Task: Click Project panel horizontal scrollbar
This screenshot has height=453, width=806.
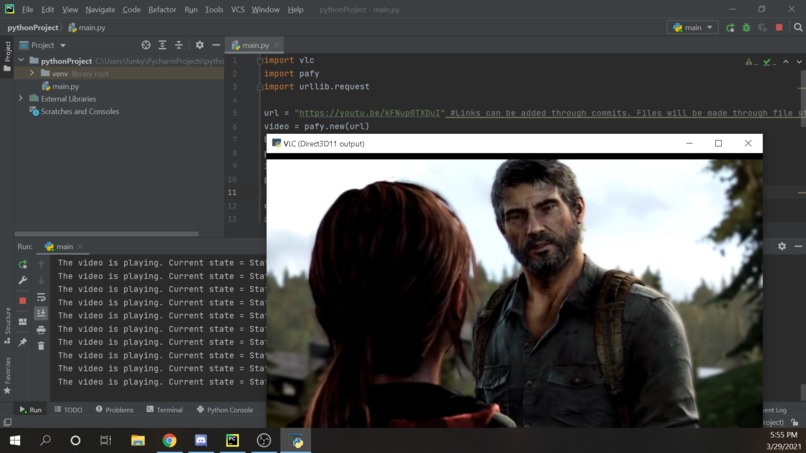Action: tap(106, 234)
